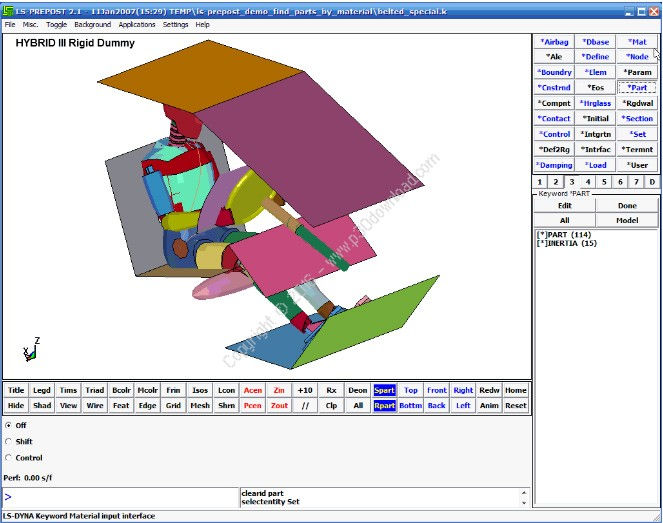
Task: Open the *Boundry keyword
Action: pos(554,72)
